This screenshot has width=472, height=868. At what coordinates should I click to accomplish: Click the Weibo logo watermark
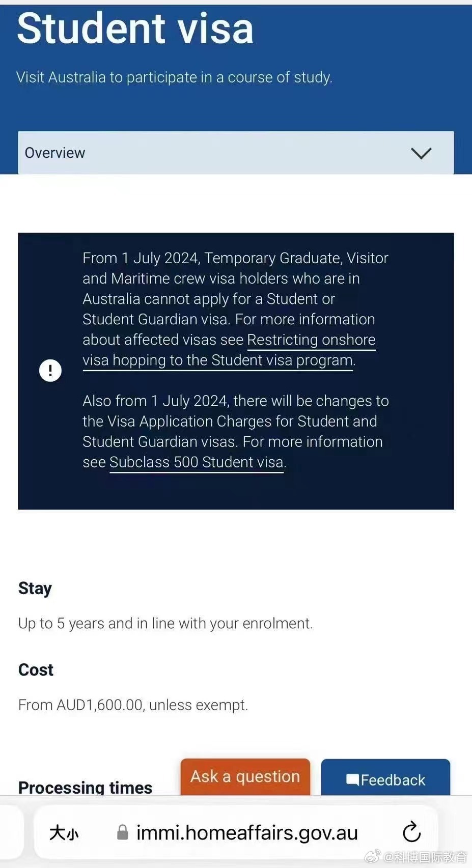[373, 856]
